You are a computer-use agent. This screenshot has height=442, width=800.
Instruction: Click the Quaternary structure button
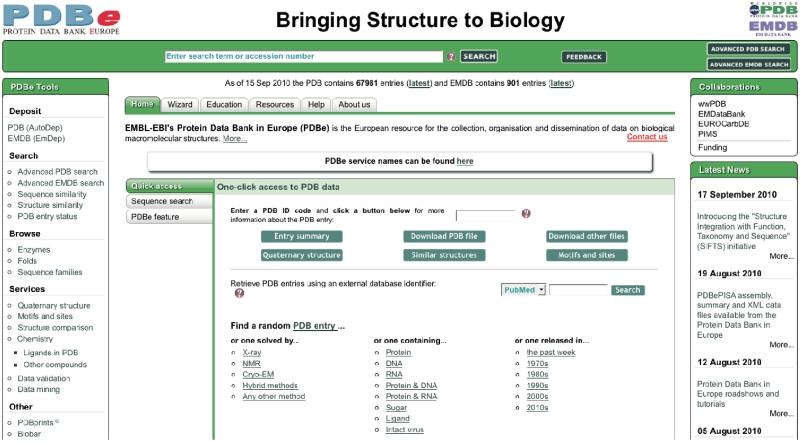point(302,255)
